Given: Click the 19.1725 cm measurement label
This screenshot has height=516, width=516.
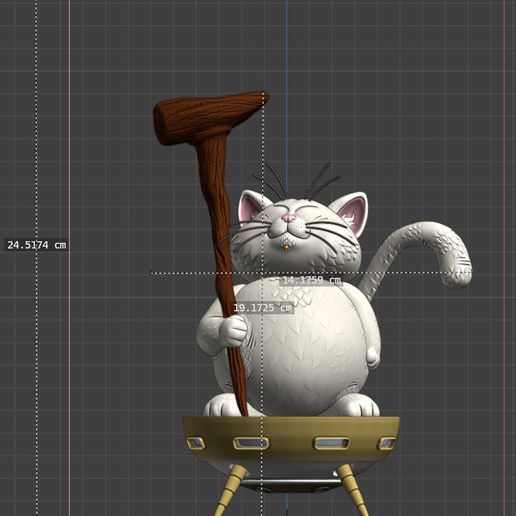Looking at the screenshot, I should (x=263, y=308).
